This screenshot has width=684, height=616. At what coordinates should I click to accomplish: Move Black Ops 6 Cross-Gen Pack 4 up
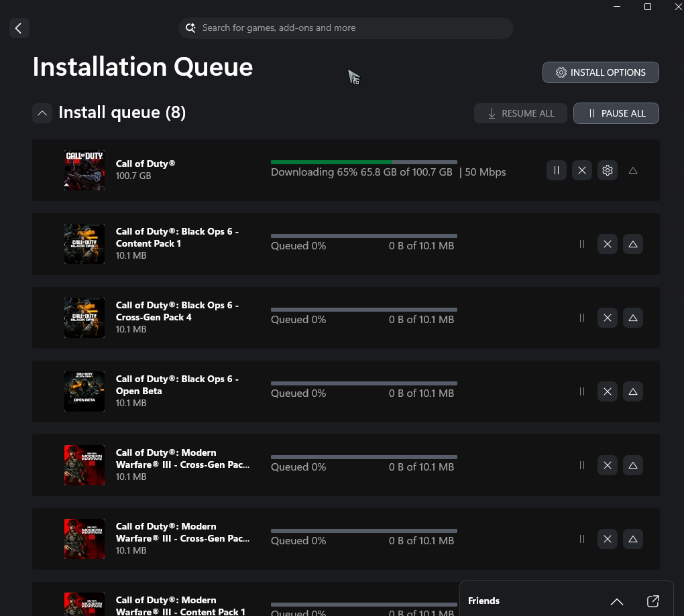632,318
